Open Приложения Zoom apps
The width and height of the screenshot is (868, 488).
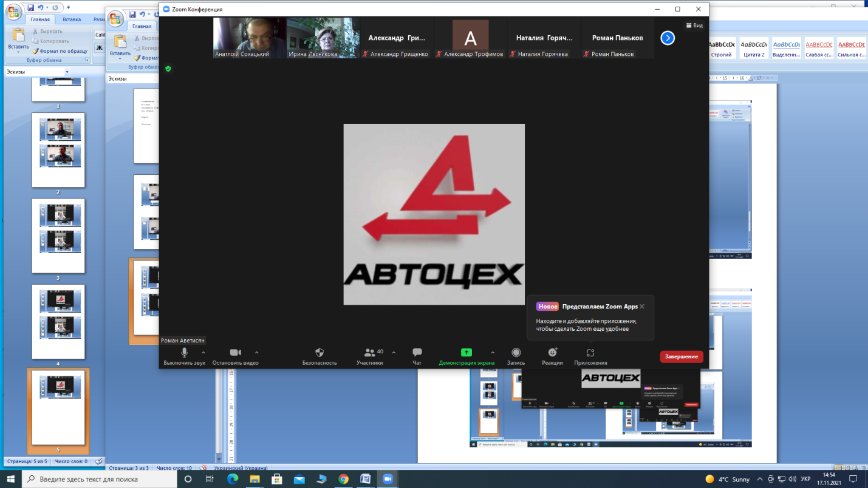(x=590, y=356)
